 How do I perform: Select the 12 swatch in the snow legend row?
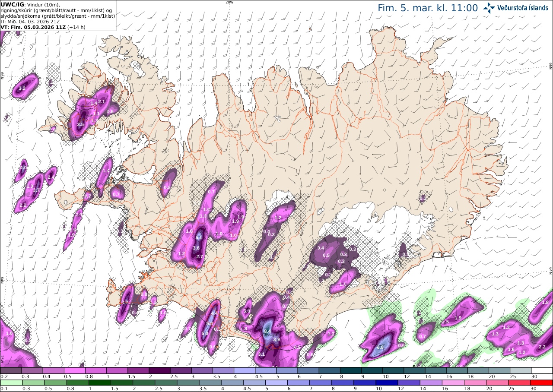(x=414, y=370)
